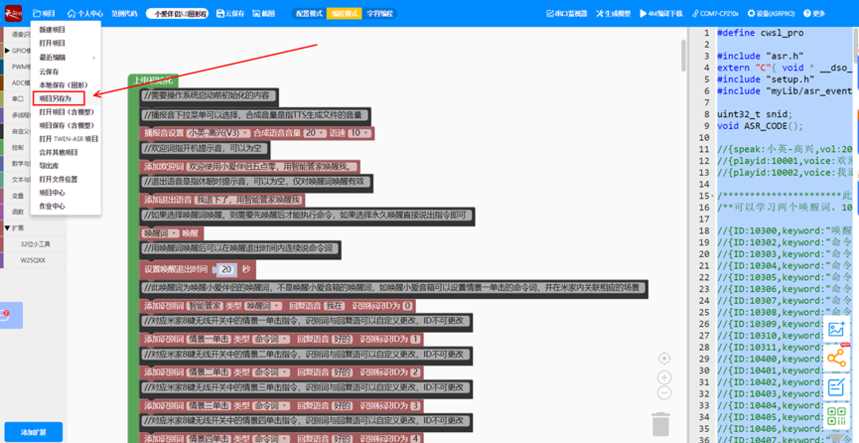
Task: Click COM7-CP210x port connection
Action: click(715, 14)
